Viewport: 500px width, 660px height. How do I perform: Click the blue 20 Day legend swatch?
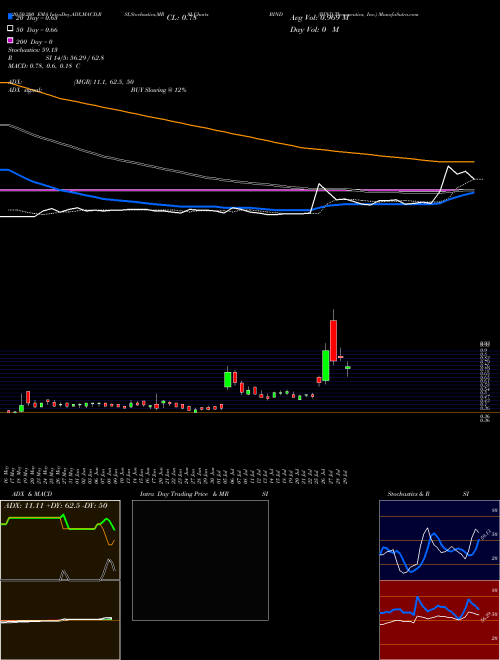tap(10, 17)
